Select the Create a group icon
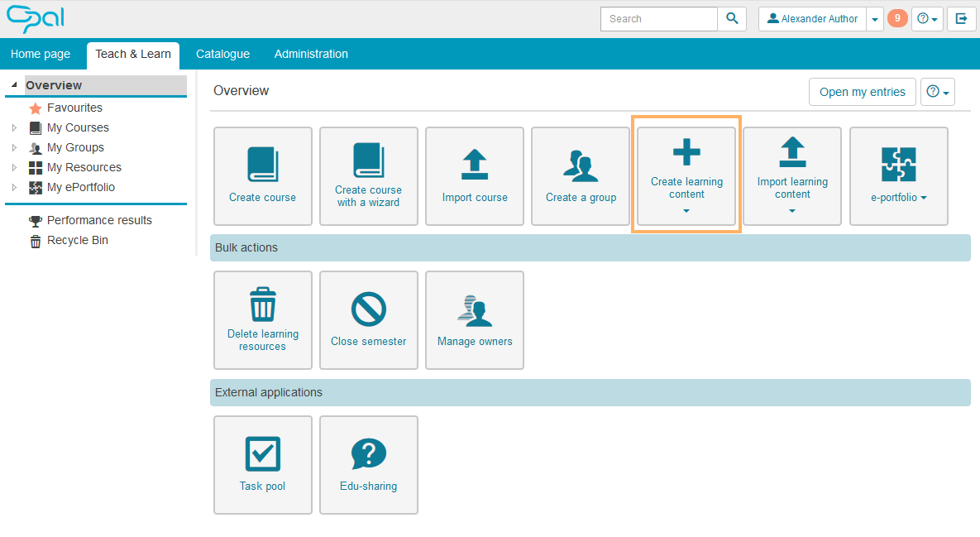The width and height of the screenshot is (980, 537). pyautogui.click(x=581, y=165)
